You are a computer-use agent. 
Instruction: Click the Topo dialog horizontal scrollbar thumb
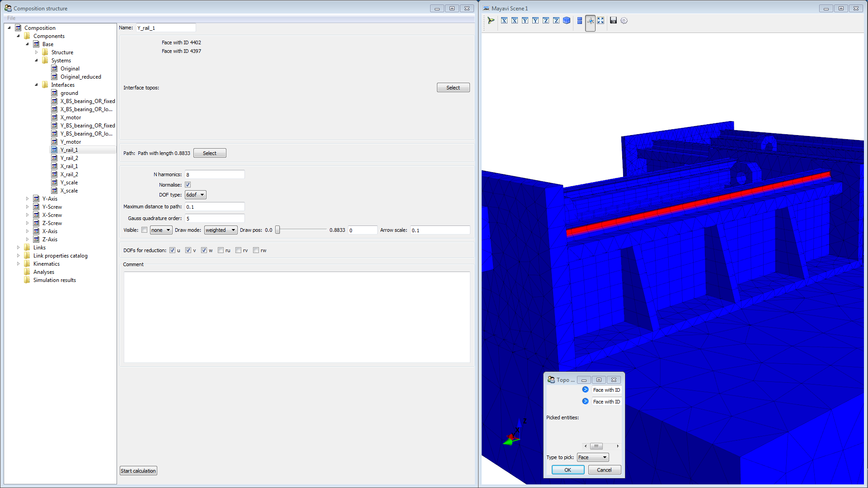point(596,446)
